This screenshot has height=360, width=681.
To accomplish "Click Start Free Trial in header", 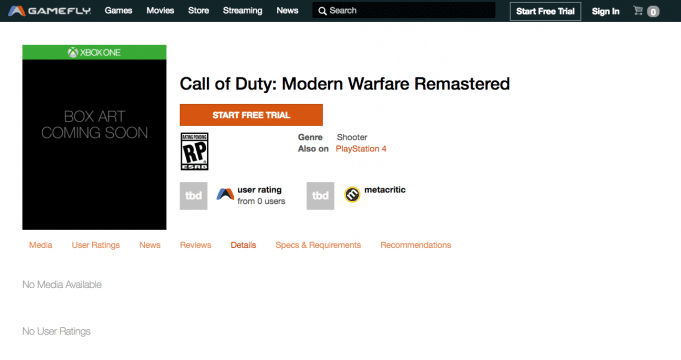I will pos(545,11).
